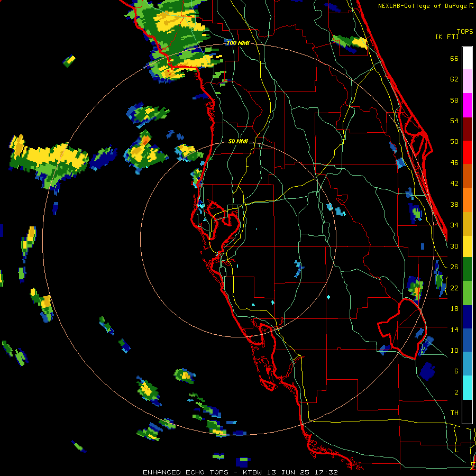Choose the dark green swatch near 26
Viewport: 476px width, 476px height.
pos(467,269)
